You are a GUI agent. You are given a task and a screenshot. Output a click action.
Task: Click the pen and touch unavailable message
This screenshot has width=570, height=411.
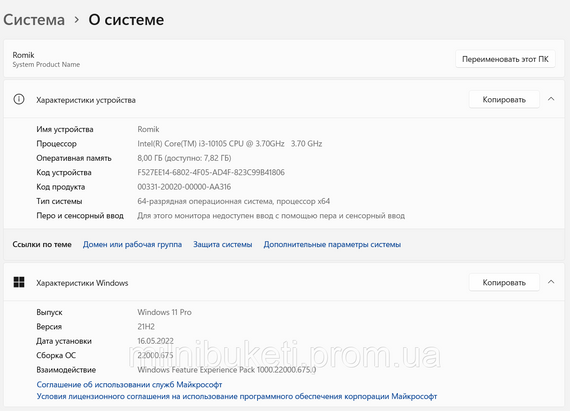(271, 216)
